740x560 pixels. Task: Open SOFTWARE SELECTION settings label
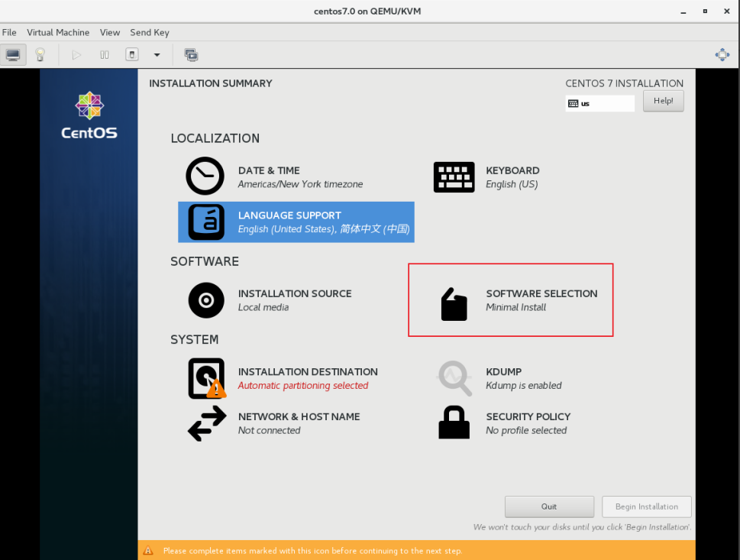(541, 293)
